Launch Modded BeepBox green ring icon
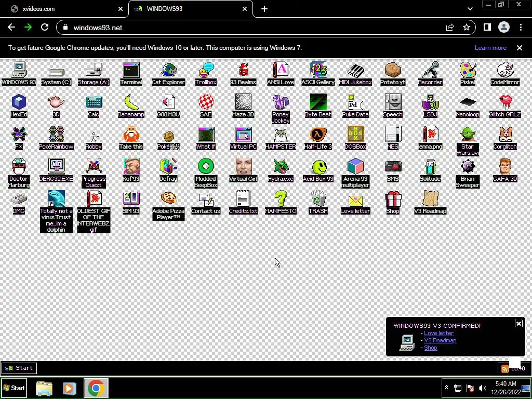532x399 pixels. tap(206, 173)
